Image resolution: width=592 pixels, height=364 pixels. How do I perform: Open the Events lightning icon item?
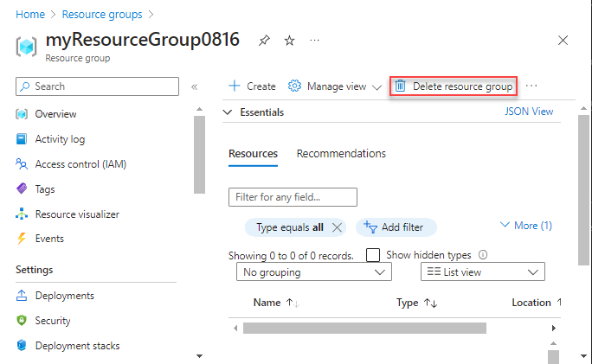click(x=22, y=239)
